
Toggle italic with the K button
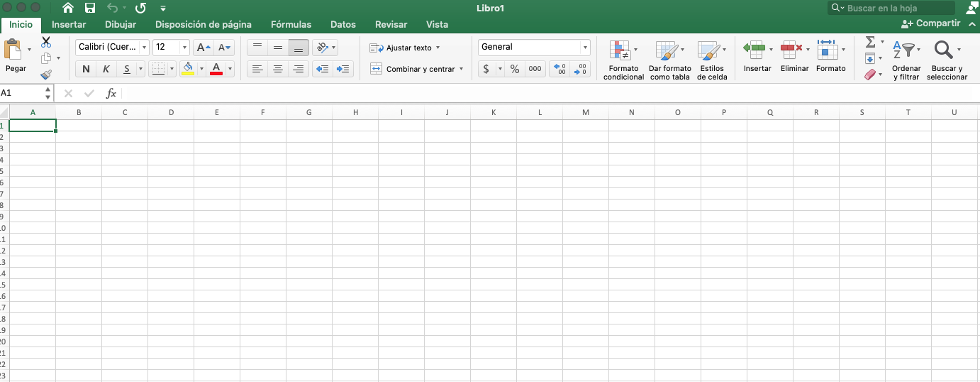[106, 69]
